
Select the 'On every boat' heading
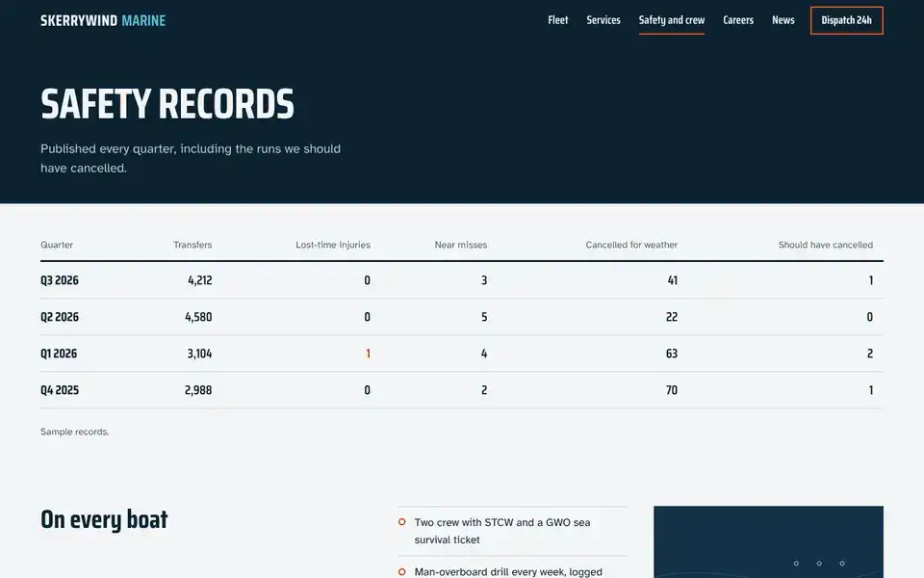104,519
